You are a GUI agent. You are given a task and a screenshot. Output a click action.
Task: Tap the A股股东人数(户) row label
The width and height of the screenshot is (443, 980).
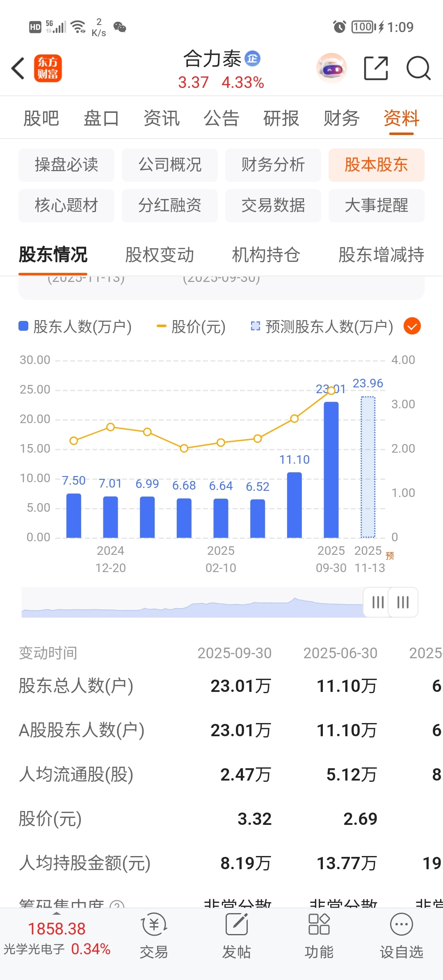point(82,730)
